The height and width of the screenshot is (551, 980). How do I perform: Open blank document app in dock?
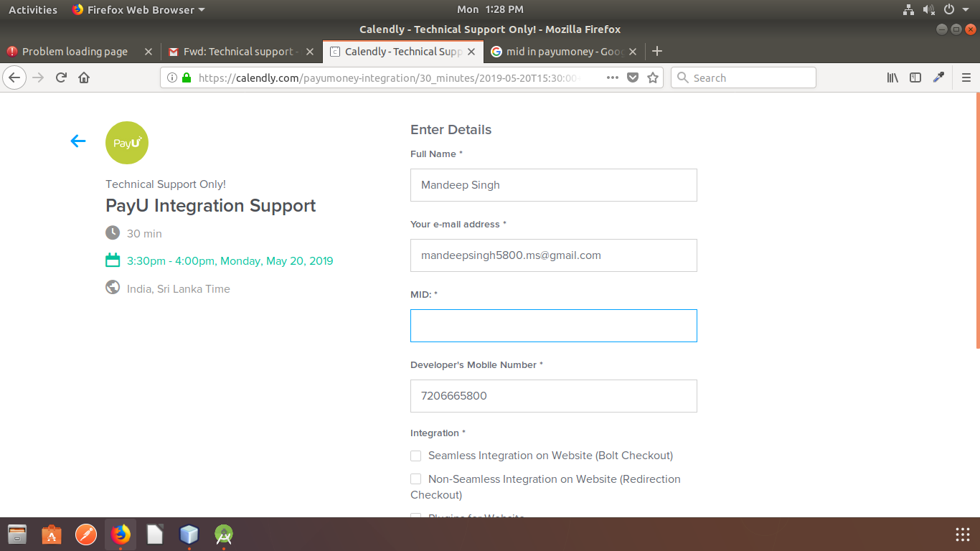(155, 534)
